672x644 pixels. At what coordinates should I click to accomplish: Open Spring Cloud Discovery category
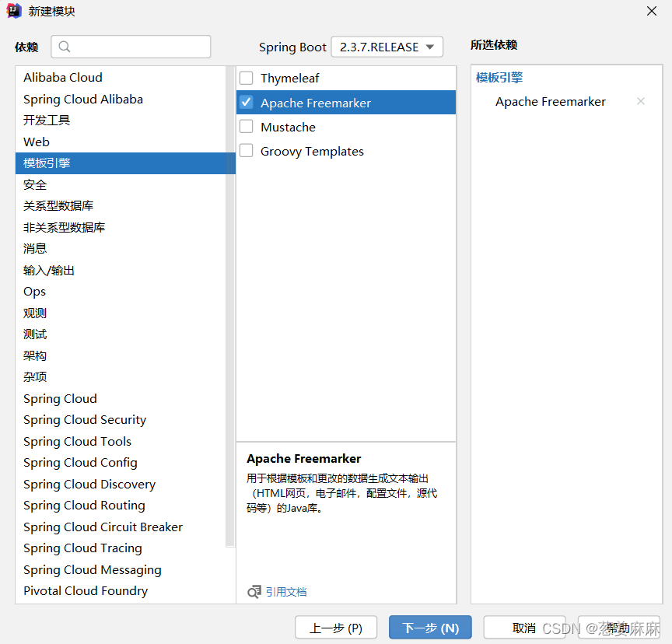(x=121, y=485)
